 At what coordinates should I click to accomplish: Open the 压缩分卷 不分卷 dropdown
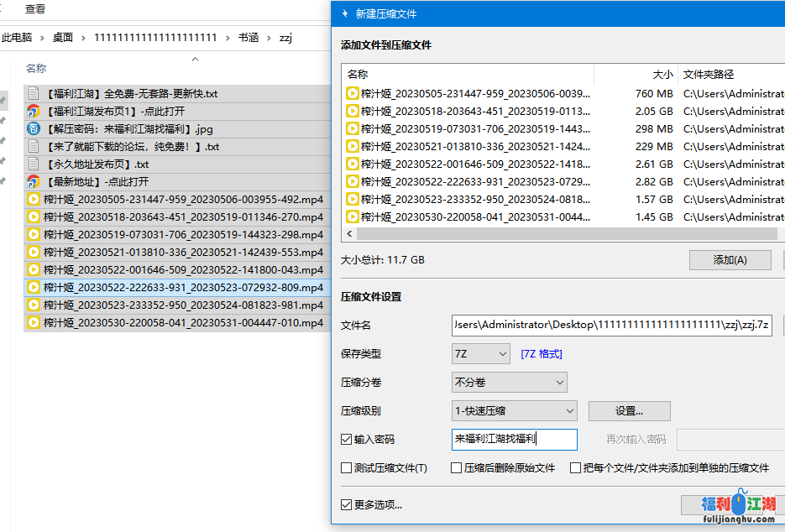coord(509,383)
